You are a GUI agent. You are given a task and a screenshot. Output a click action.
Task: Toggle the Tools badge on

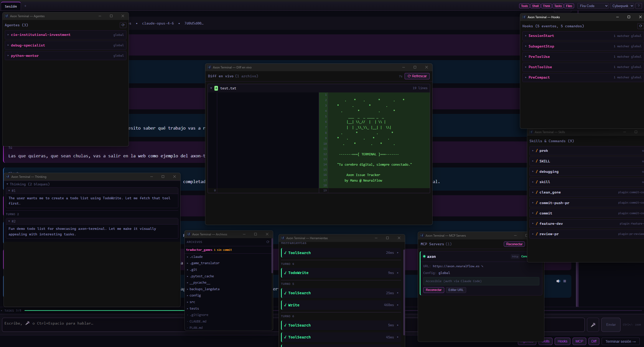click(x=524, y=6)
